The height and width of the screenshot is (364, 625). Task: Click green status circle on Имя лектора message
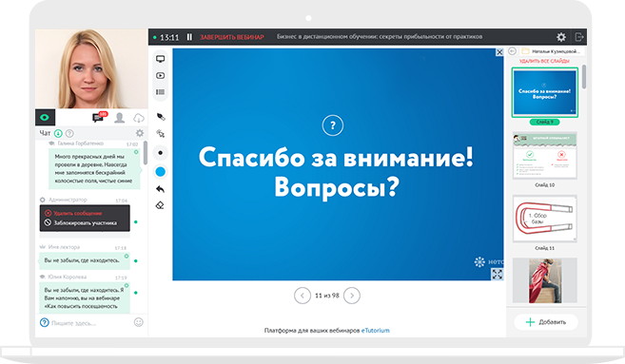(127, 256)
